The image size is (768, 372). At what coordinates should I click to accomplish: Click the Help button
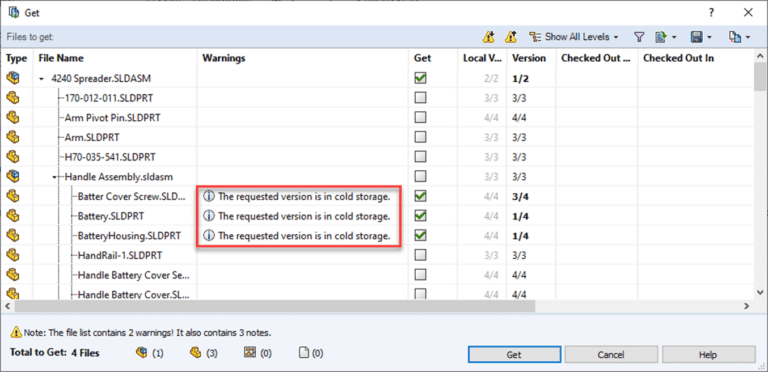pyautogui.click(x=708, y=355)
